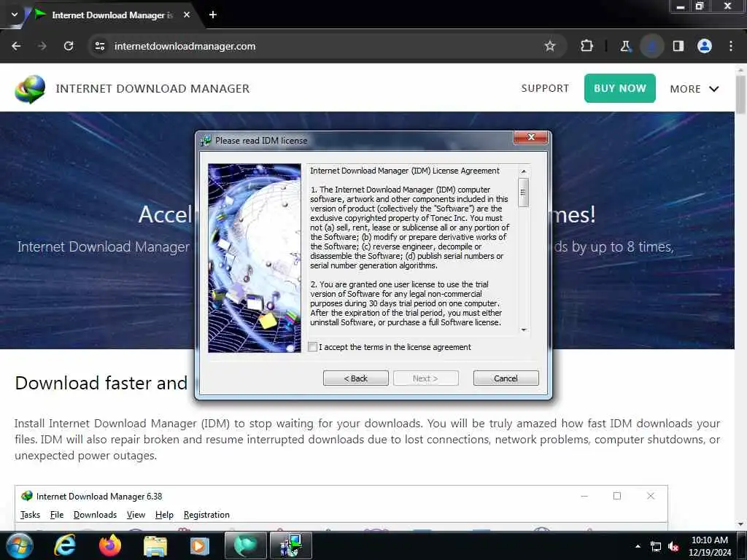This screenshot has height=560, width=747.
Task: Open the browser Extensions puzzle icon
Action: [587, 46]
